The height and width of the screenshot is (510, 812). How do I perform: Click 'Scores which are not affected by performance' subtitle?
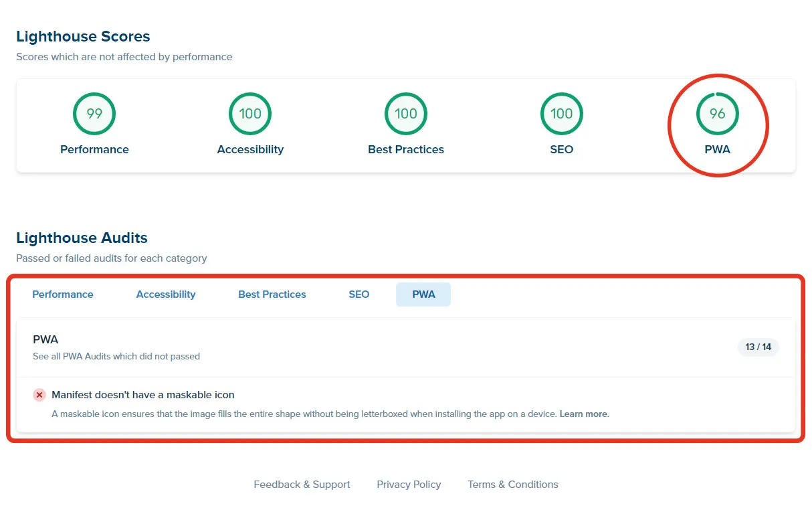click(124, 57)
